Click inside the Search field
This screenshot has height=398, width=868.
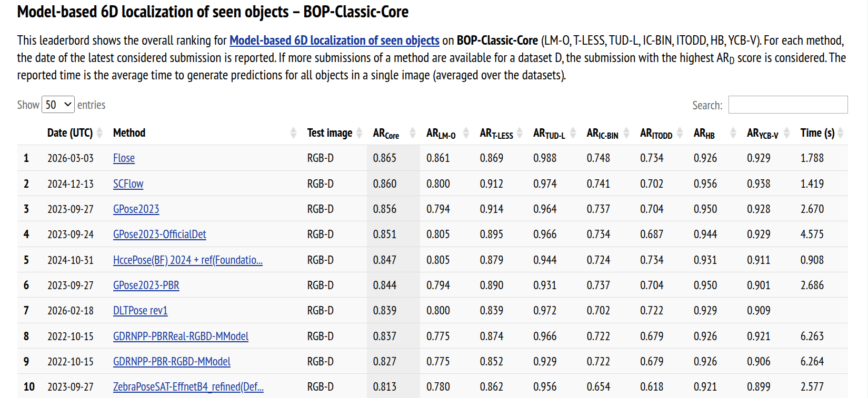click(x=787, y=104)
